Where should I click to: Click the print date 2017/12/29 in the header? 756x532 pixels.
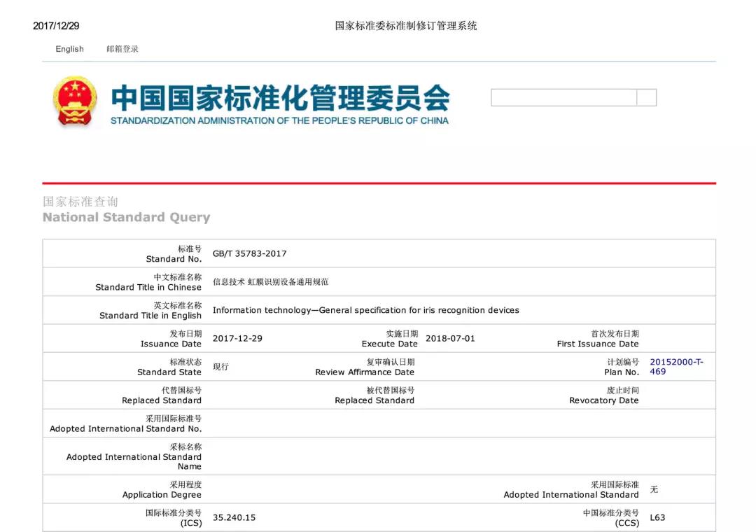56,26
